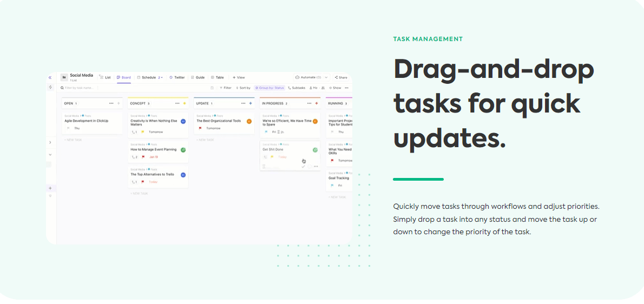The image size is (644, 304).
Task: Open the How to Manage Event Planning card
Action: (158, 152)
